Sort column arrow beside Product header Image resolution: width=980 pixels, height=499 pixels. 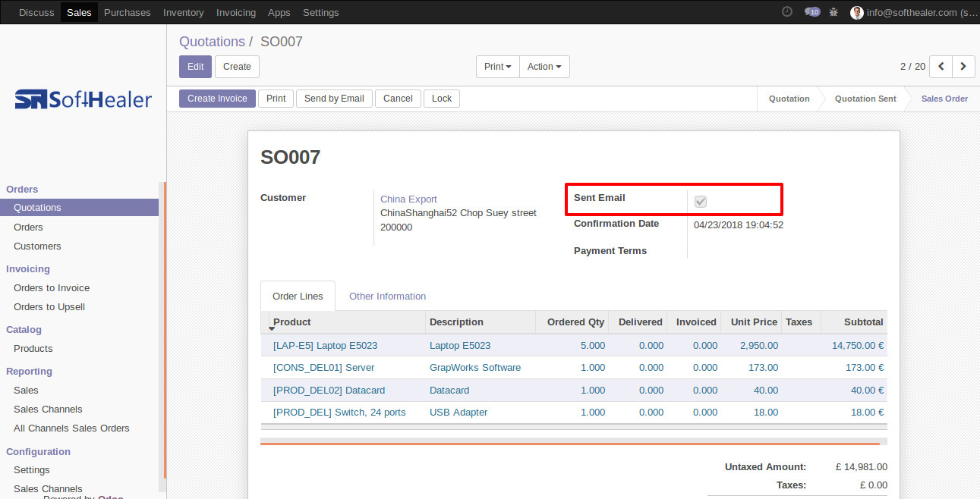[272, 328]
